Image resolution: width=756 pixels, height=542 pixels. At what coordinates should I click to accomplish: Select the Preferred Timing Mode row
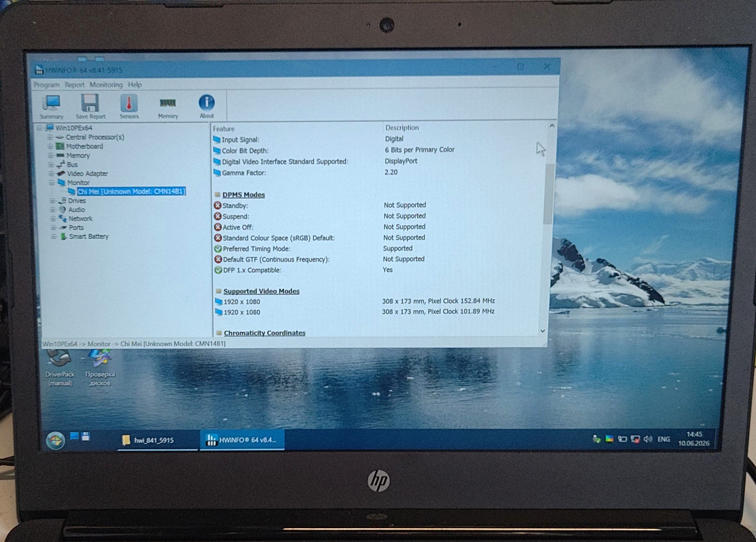[377, 248]
